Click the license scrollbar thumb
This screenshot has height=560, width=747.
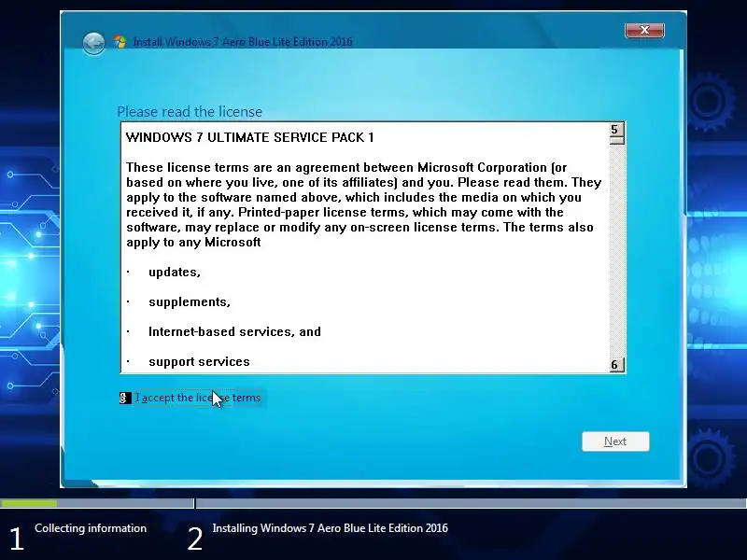click(x=617, y=141)
